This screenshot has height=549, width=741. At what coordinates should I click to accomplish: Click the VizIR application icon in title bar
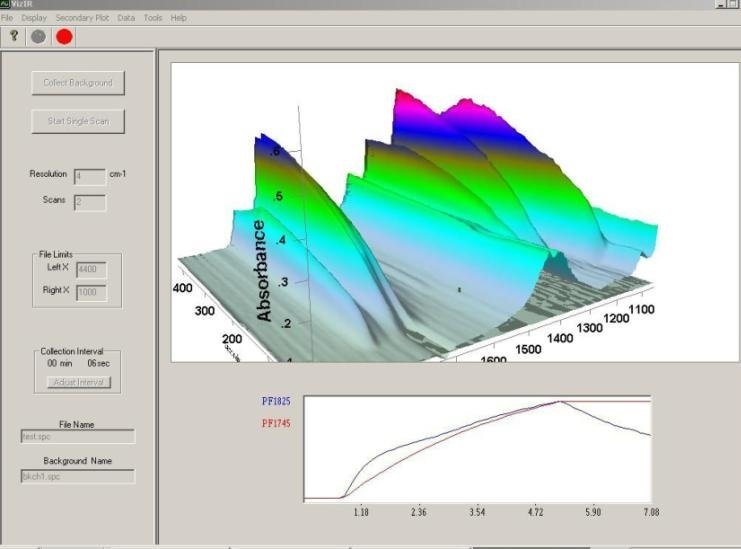click(6, 5)
